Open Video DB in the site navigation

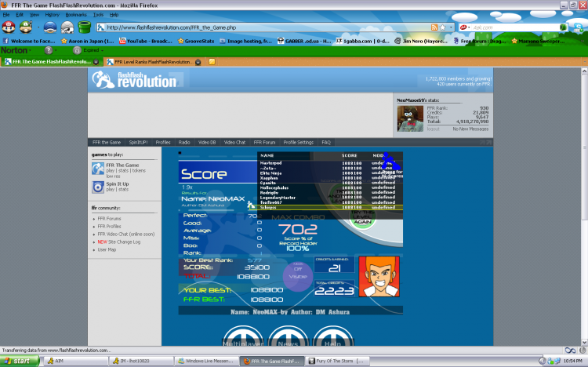(x=207, y=142)
